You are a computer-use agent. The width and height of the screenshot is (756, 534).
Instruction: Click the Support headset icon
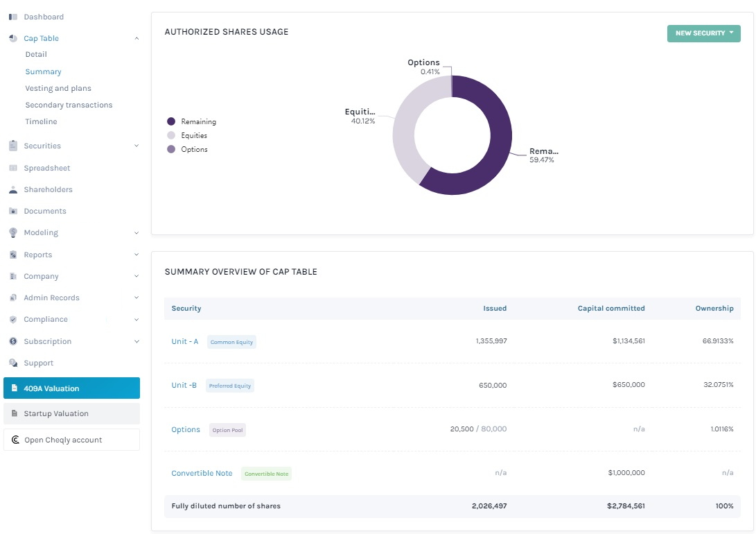[13, 363]
